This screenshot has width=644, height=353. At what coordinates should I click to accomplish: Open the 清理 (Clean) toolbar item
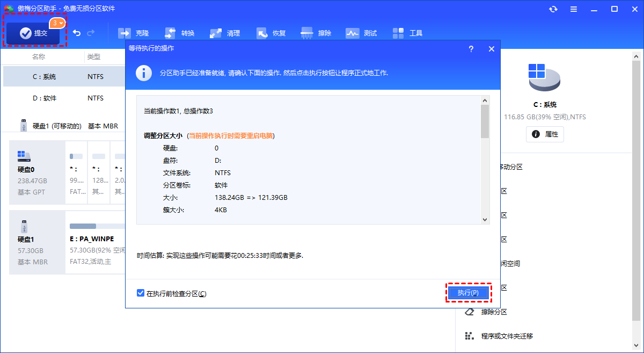[225, 33]
